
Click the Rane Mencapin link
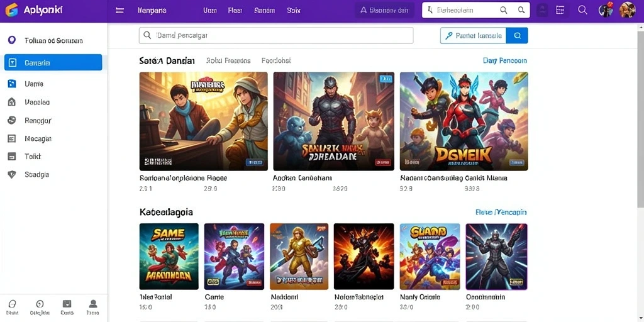[501, 213]
